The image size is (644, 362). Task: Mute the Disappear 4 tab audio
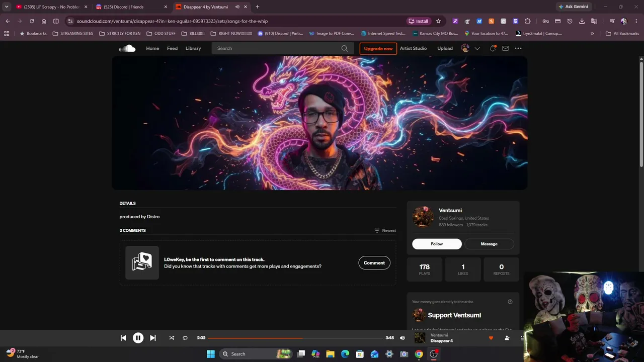(x=237, y=7)
